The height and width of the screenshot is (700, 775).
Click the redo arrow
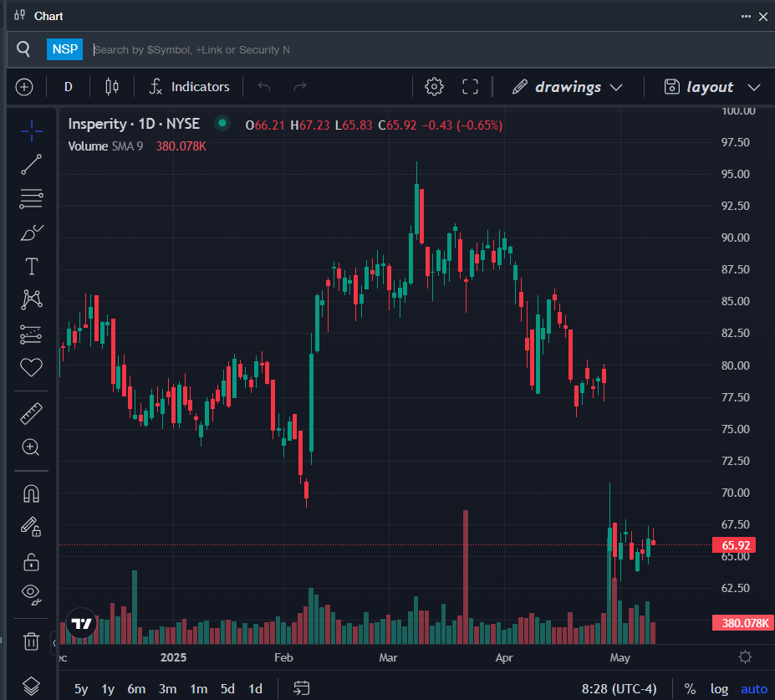coord(300,87)
